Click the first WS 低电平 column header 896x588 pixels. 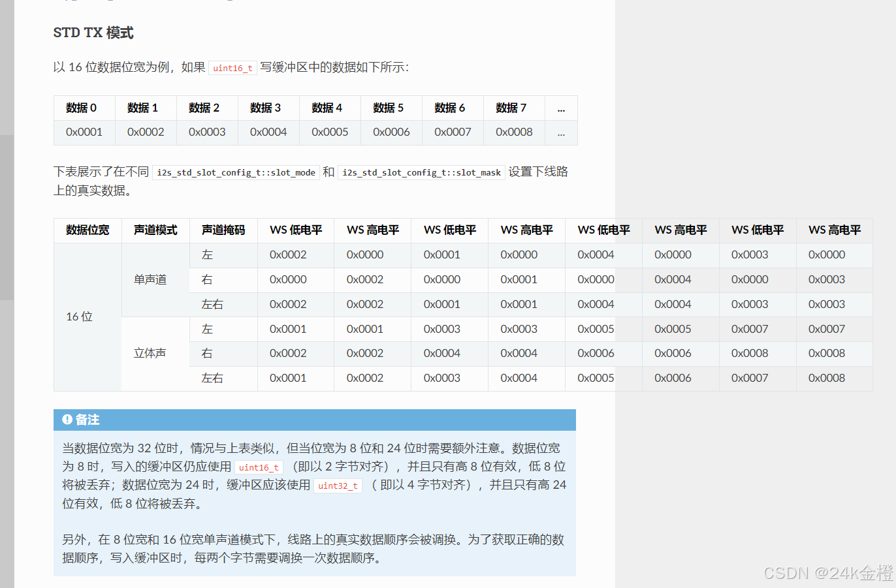pyautogui.click(x=295, y=230)
